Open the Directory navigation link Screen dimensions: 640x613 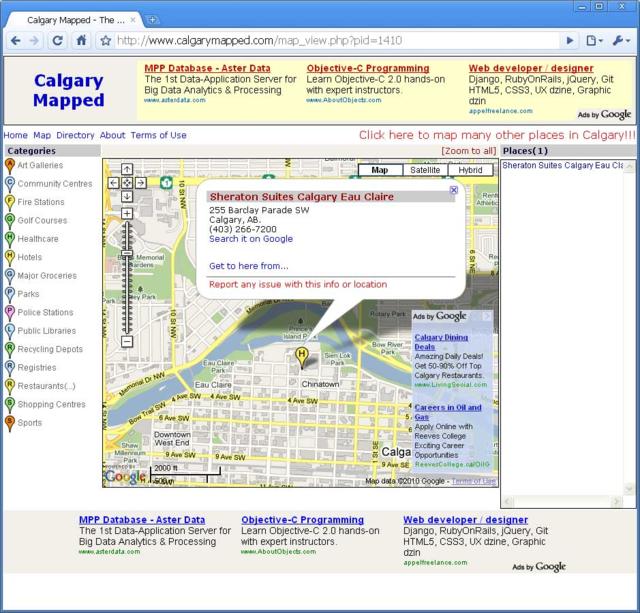[75, 135]
